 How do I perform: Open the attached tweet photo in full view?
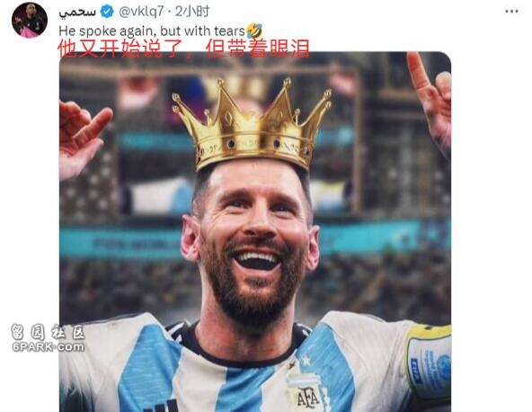[x=255, y=232]
